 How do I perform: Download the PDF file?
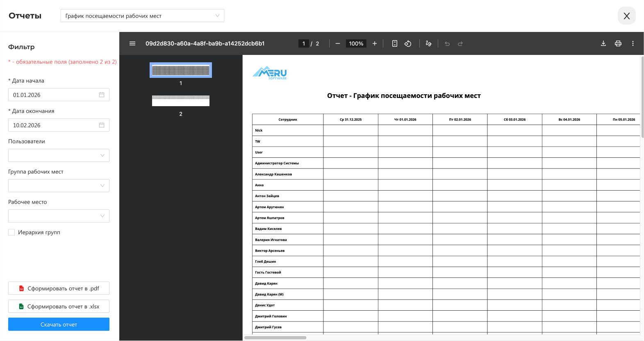point(603,43)
